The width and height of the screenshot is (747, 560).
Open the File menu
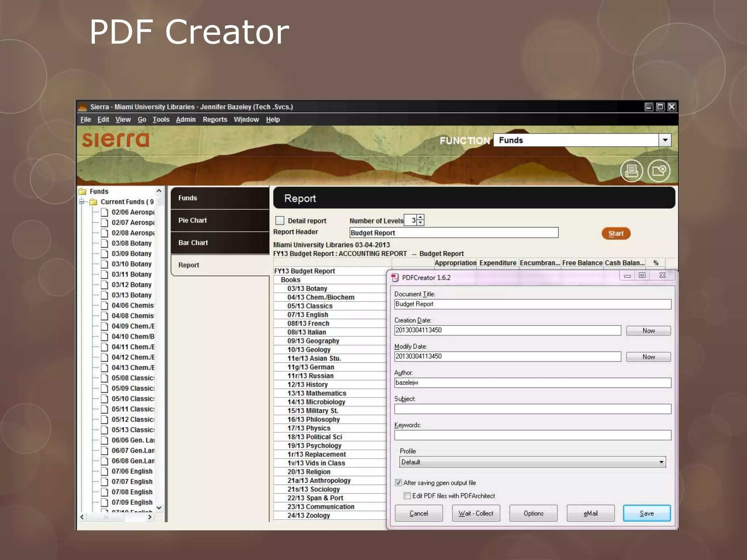point(86,120)
